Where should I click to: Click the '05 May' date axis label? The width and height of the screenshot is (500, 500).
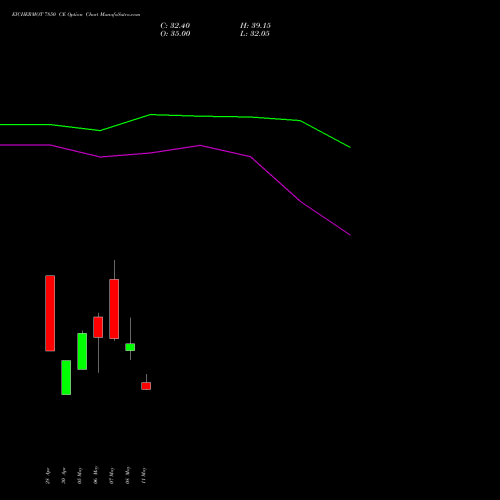[x=80, y=475]
